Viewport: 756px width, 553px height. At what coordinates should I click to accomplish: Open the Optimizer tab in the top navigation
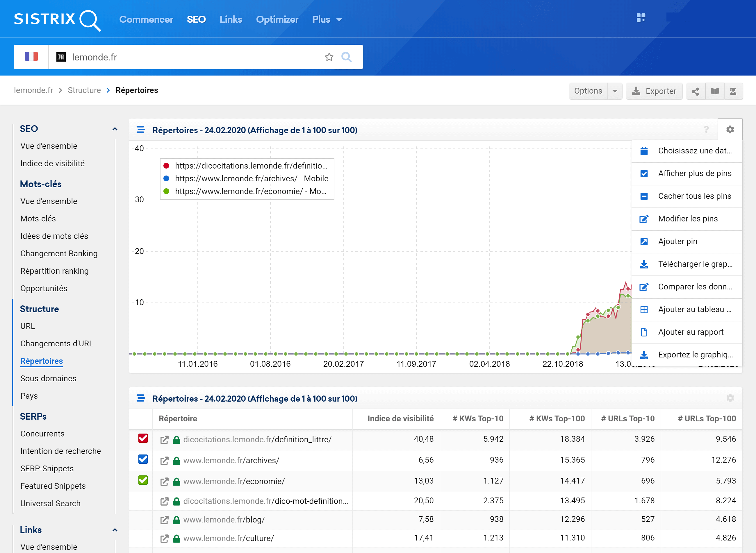pos(277,19)
